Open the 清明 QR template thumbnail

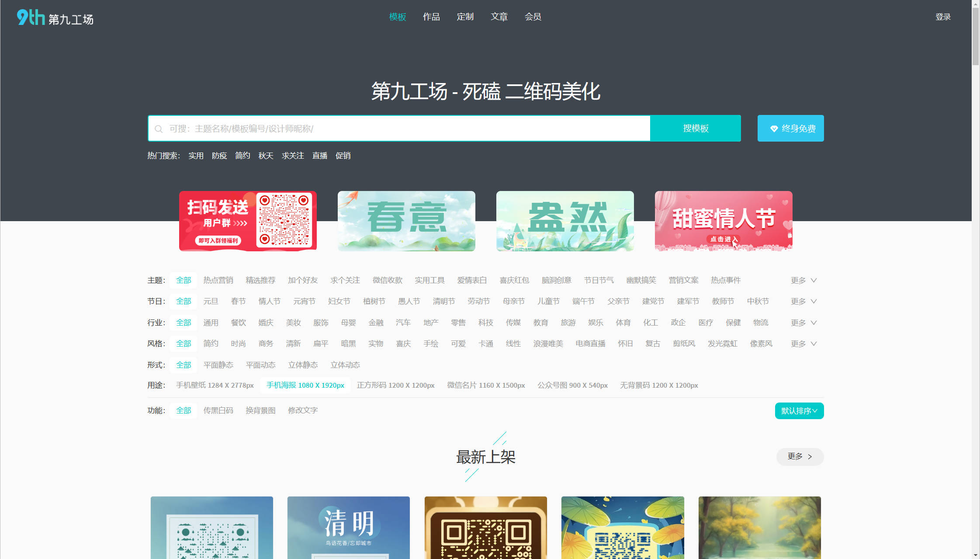[348, 528]
